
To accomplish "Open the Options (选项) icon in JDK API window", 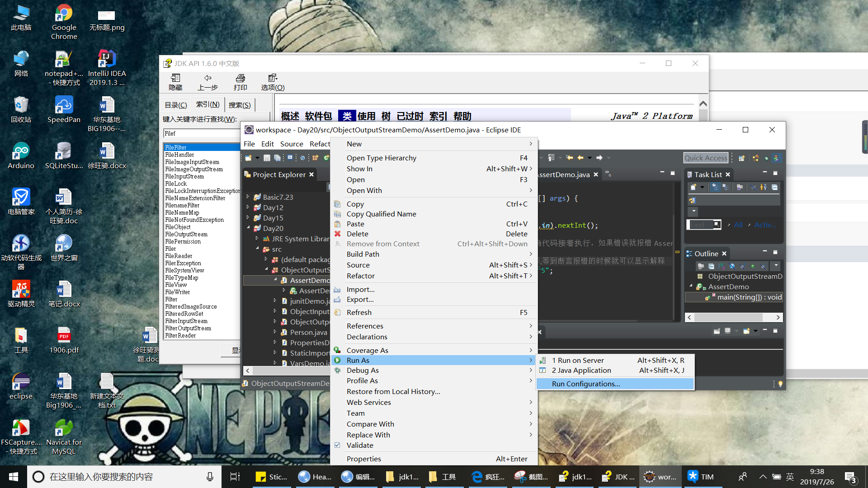I will (x=273, y=82).
